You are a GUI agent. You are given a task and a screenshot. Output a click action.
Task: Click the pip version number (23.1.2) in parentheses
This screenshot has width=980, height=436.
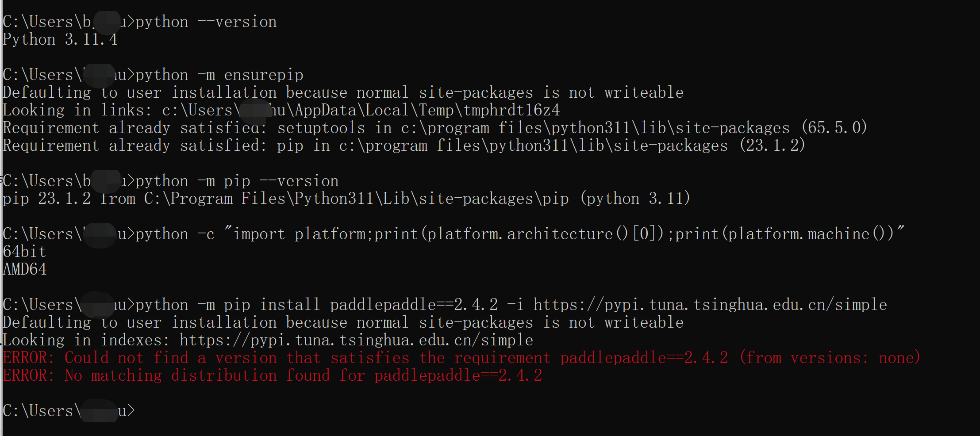pyautogui.click(x=772, y=145)
